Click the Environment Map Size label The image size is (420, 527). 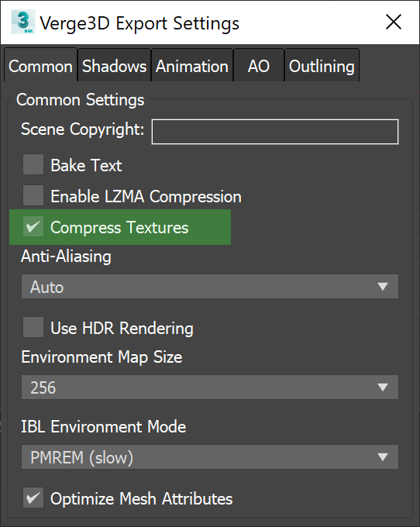click(102, 357)
